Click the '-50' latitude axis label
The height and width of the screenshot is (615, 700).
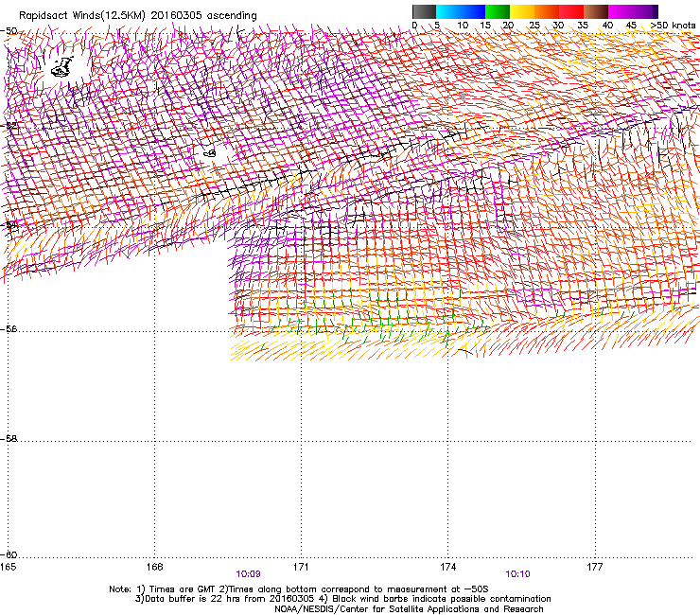pyautogui.click(x=9, y=31)
